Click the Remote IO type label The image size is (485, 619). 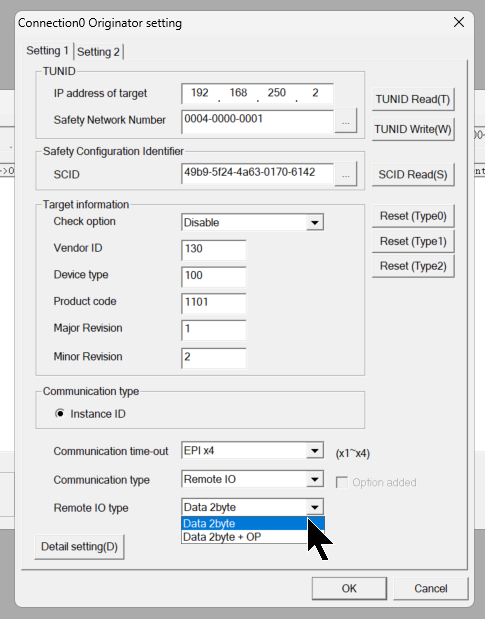[x=91, y=508]
